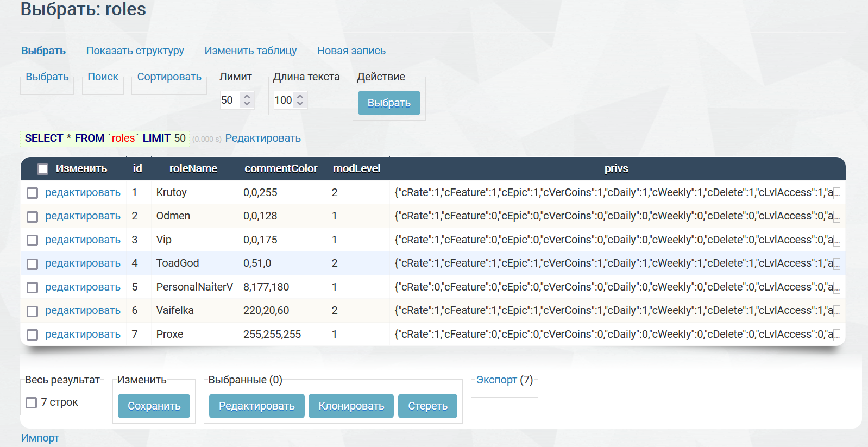Open the 'Показать структуру' tab

pyautogui.click(x=135, y=51)
